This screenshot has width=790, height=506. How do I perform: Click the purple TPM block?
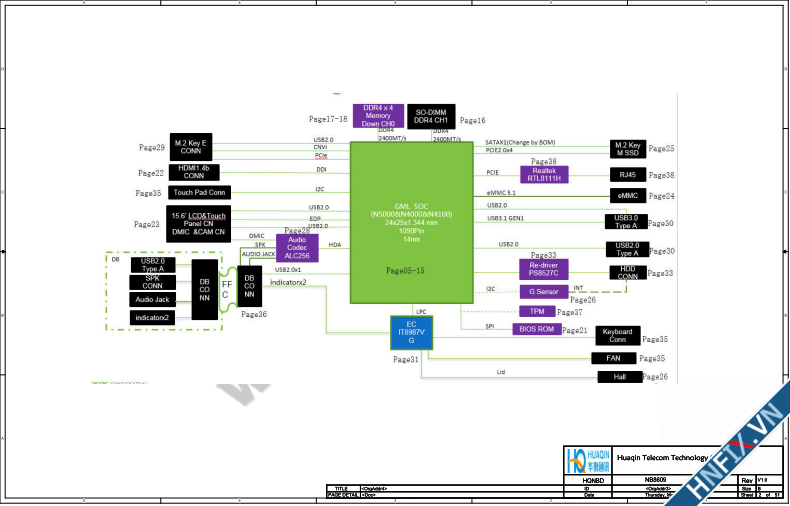[x=536, y=311]
